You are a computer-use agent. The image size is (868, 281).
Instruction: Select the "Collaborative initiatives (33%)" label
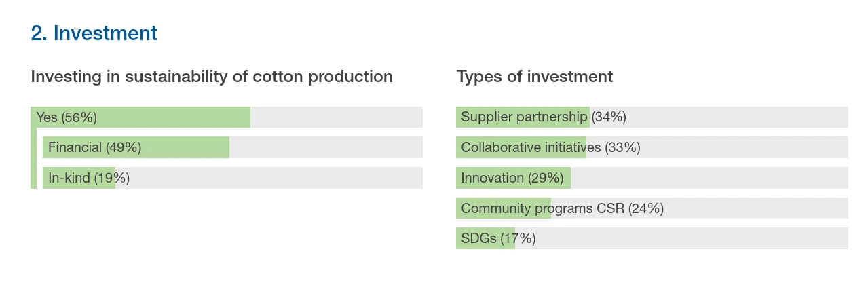[x=550, y=147]
